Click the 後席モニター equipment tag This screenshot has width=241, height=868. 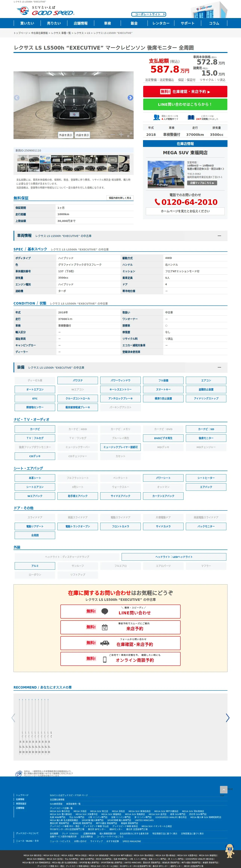206,438
